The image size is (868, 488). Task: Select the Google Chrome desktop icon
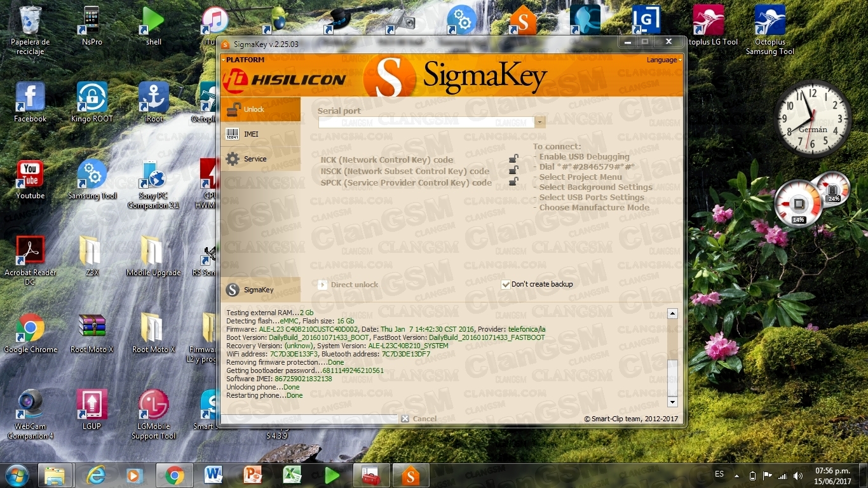coord(30,334)
